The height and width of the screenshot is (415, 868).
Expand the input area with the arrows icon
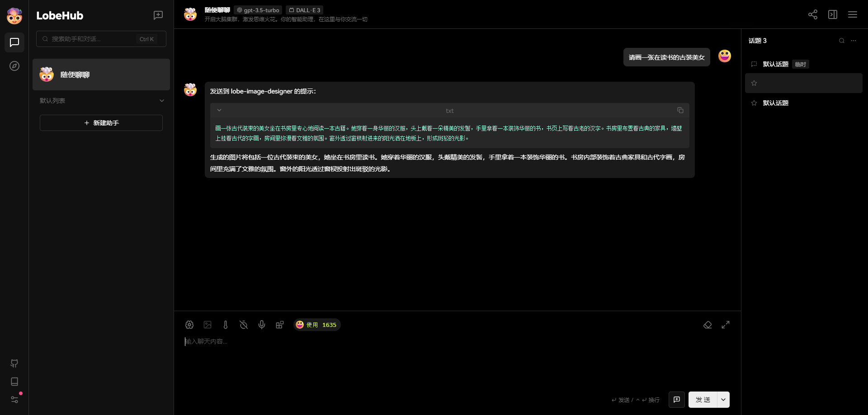(726, 325)
